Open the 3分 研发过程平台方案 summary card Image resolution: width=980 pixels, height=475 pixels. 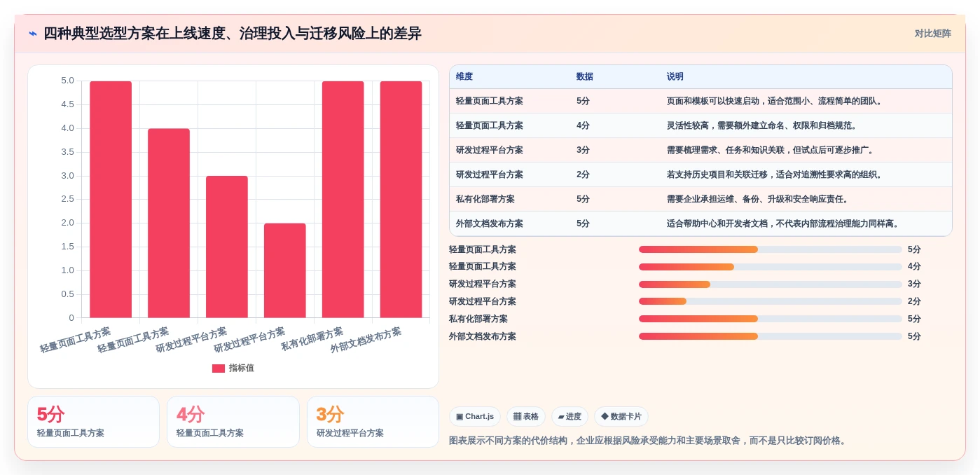(373, 422)
